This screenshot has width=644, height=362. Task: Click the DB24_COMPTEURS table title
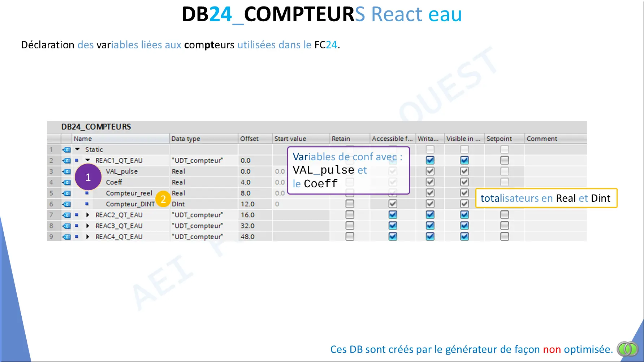click(96, 127)
